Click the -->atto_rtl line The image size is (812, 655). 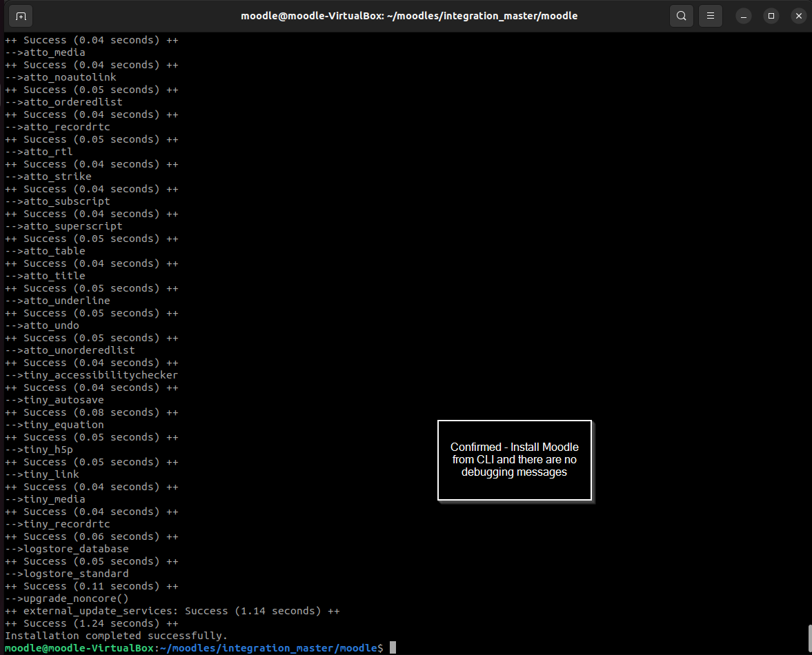pos(39,152)
